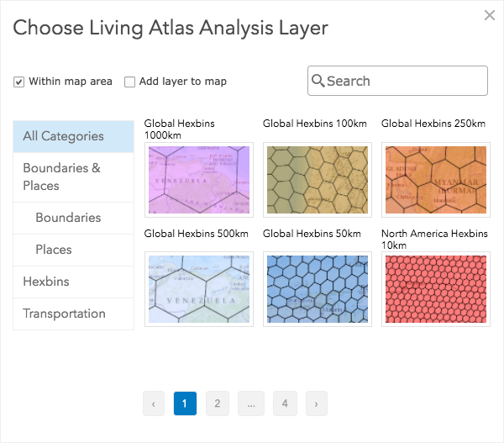Jump to page 2
Viewport: 504px width, 443px height.
tap(217, 403)
